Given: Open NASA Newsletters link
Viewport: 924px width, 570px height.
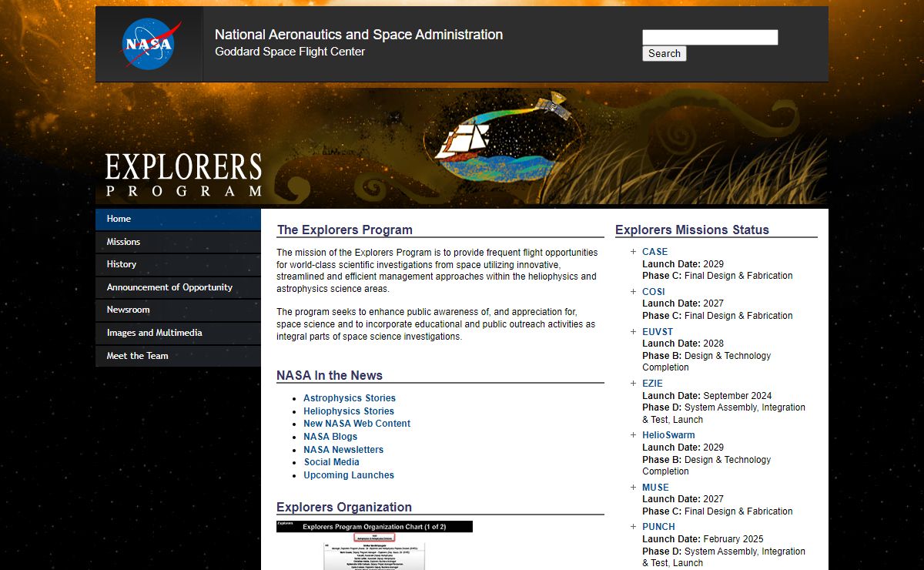Looking at the screenshot, I should click(343, 450).
